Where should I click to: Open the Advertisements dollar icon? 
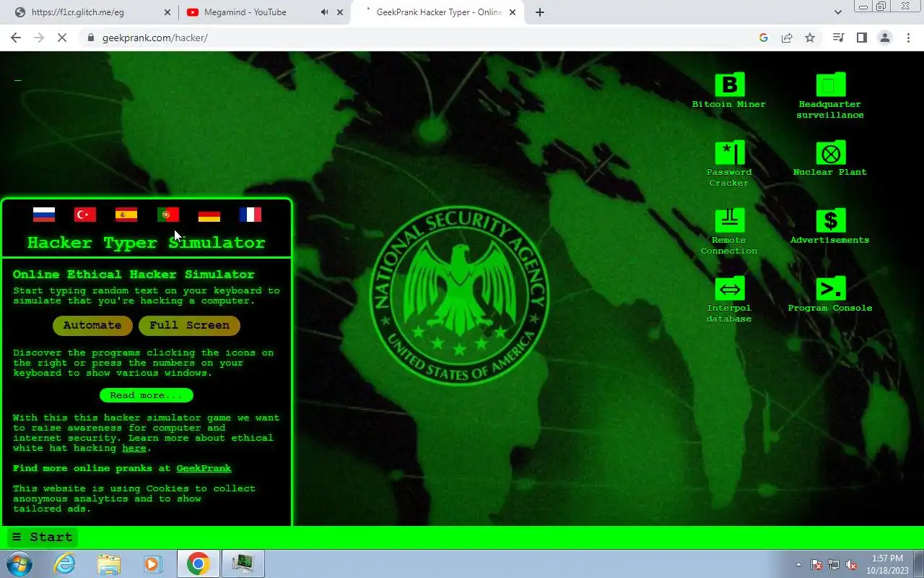point(830,226)
